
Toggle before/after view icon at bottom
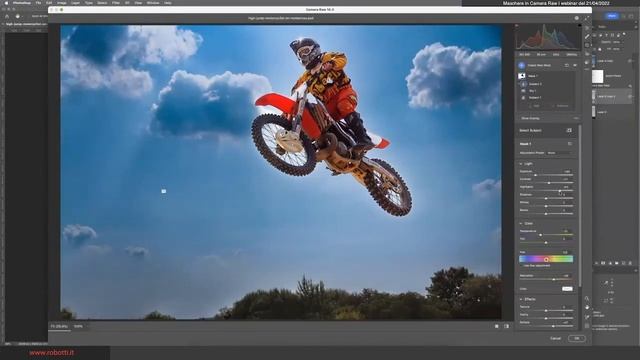pos(507,327)
